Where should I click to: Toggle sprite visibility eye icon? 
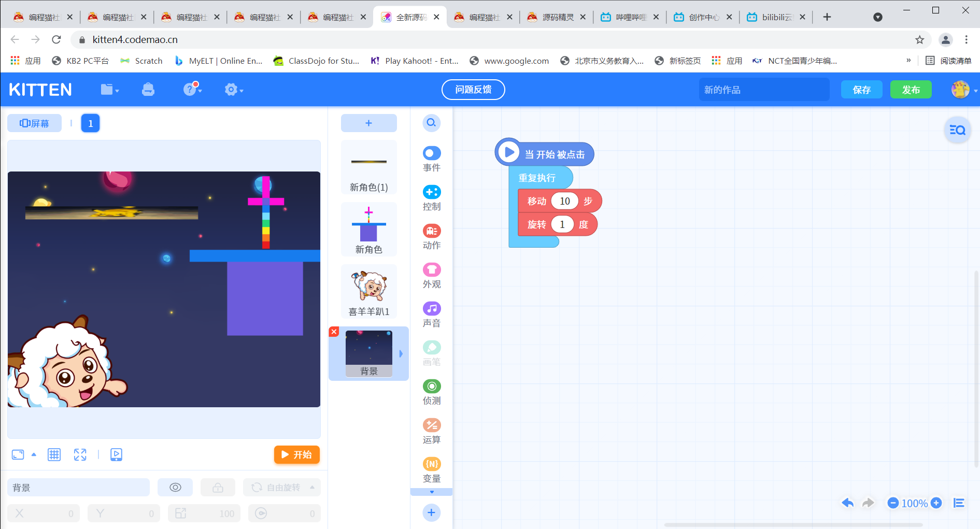(175, 488)
